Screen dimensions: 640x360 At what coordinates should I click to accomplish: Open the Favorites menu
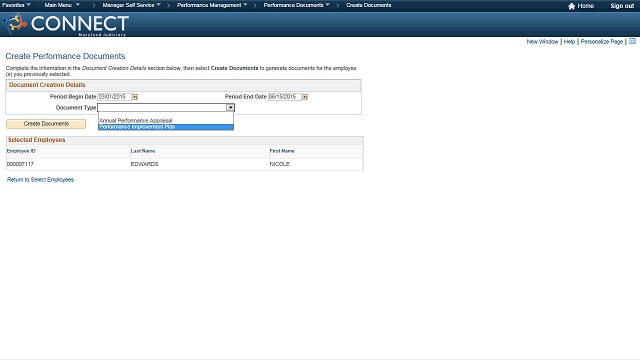[16, 5]
